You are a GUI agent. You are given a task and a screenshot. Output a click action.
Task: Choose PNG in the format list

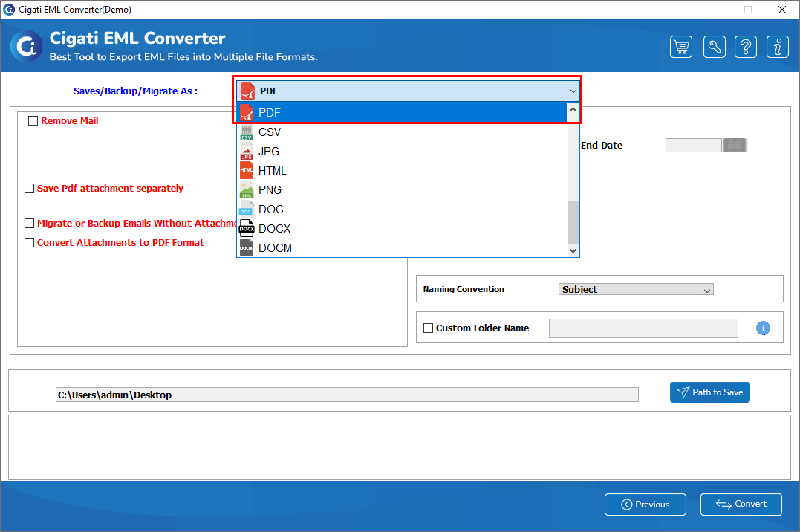point(402,190)
